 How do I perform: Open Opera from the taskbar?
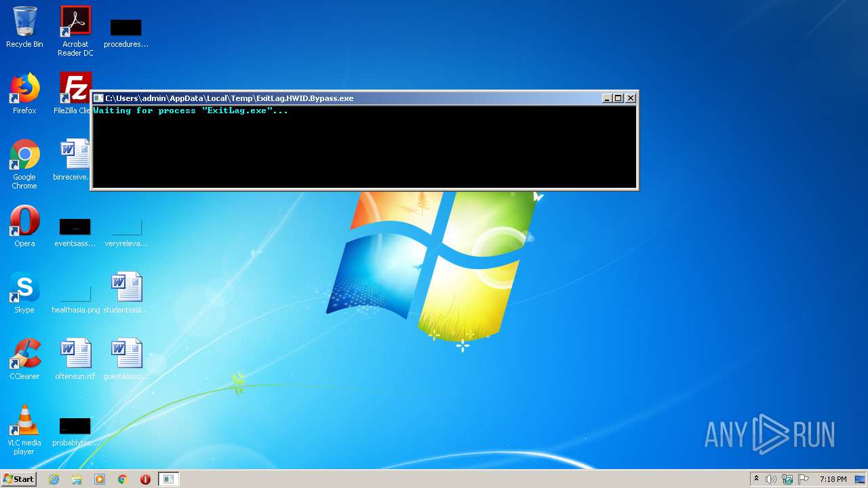pyautogui.click(x=145, y=479)
